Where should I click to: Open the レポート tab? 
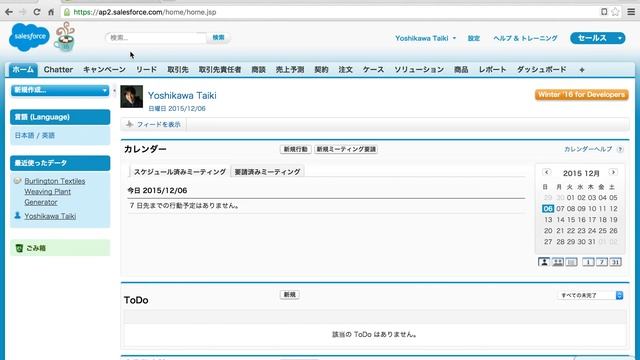coord(493,70)
